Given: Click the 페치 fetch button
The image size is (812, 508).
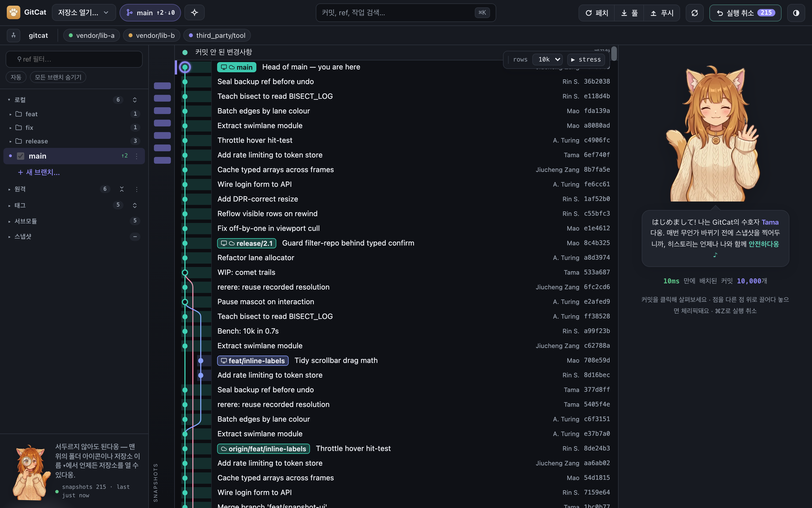Looking at the screenshot, I should tap(597, 13).
